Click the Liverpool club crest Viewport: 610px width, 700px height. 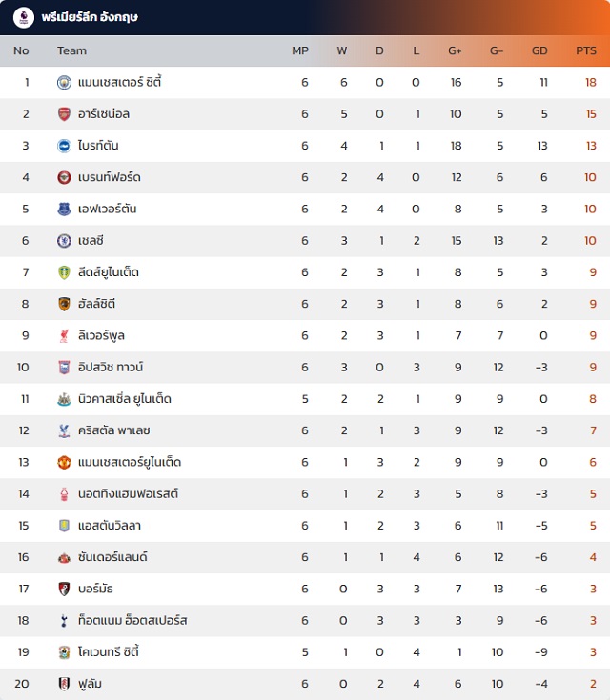pyautogui.click(x=65, y=336)
